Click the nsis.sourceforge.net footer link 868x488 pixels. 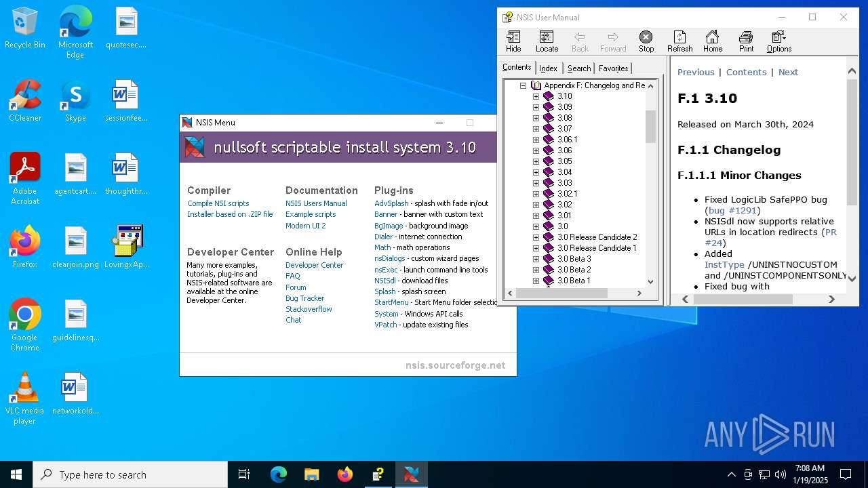point(456,365)
